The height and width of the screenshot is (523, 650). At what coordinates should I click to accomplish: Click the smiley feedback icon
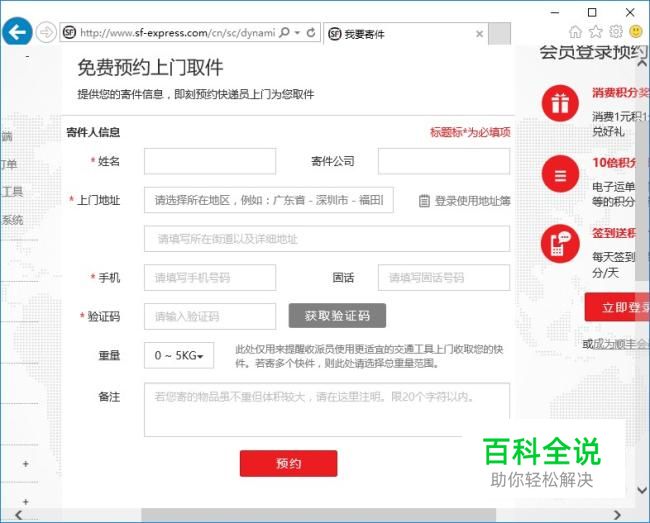coord(636,31)
